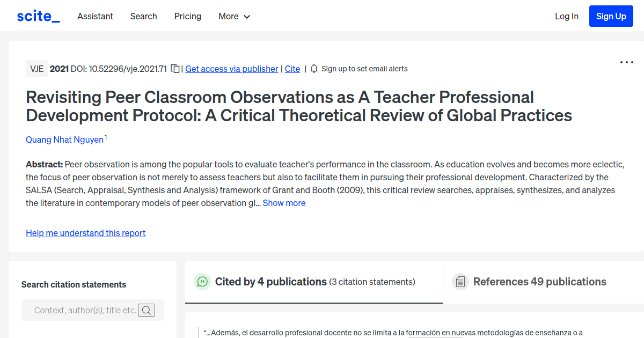644x338 pixels.
Task: Switch to the References 49 publications tab
Action: click(539, 281)
